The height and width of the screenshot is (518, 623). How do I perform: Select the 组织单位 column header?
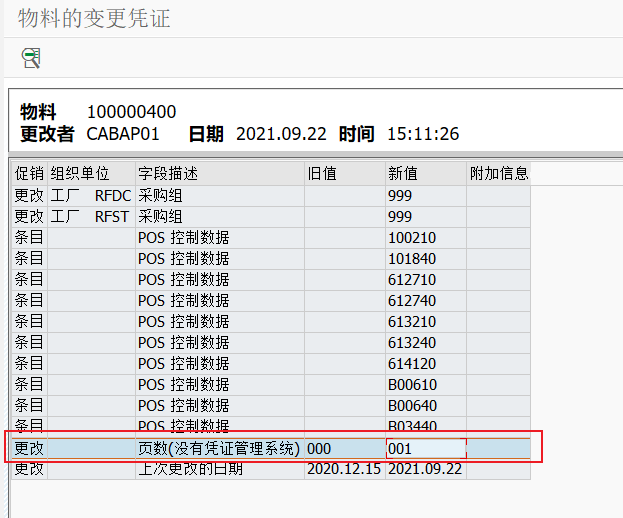(x=91, y=174)
